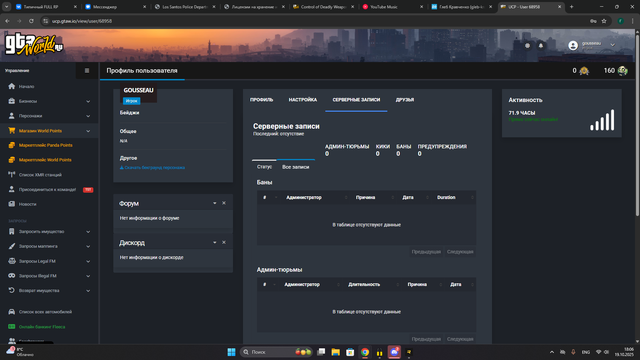The height and width of the screenshot is (360, 640).
Task: Toggle sidebar with hamburger menu icon
Action: [87, 71]
